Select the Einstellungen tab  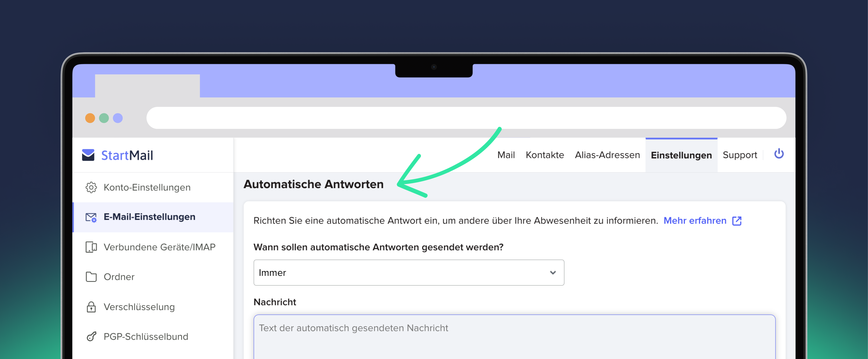click(681, 155)
